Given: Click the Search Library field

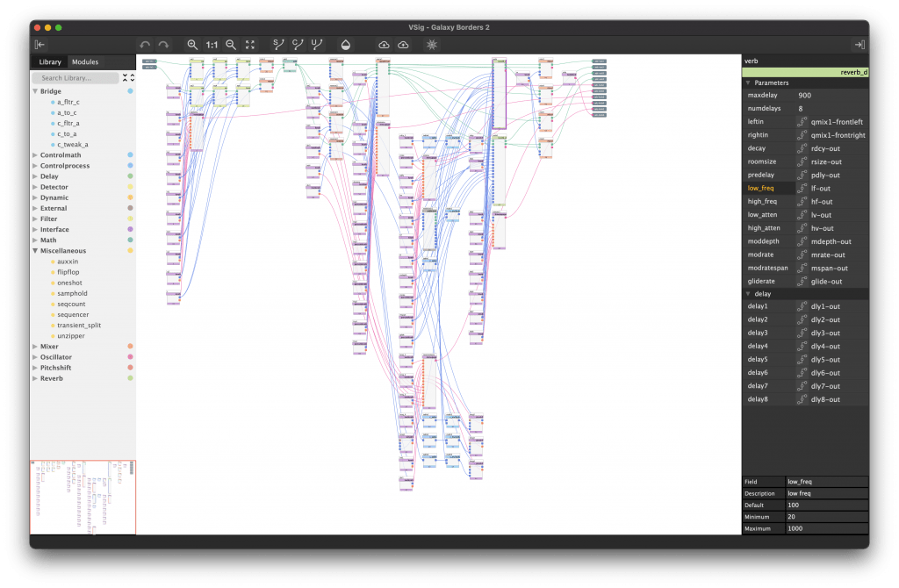Looking at the screenshot, I should pos(75,78).
